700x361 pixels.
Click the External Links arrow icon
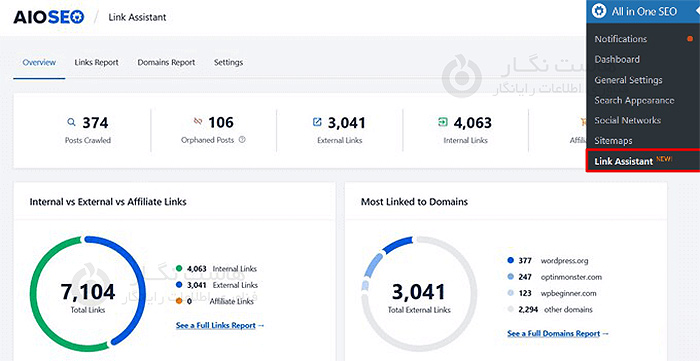[317, 122]
